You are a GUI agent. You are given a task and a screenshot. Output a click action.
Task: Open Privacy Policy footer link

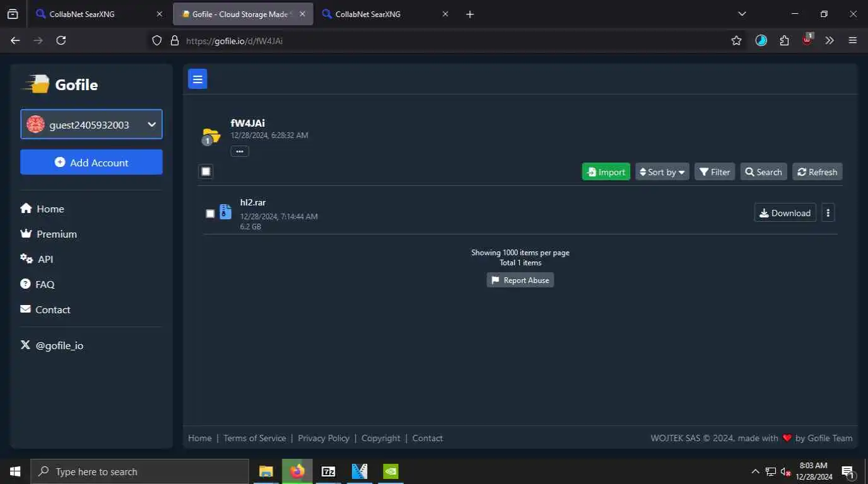coord(324,438)
